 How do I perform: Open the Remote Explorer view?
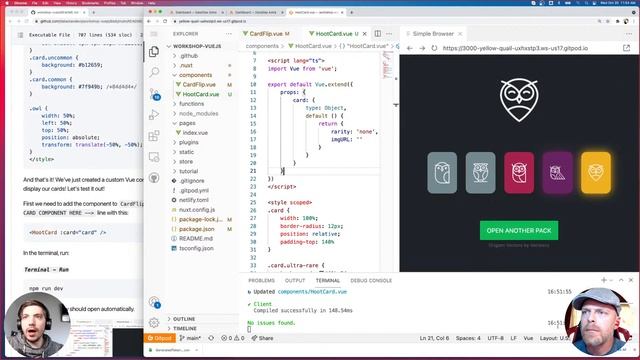[154, 157]
